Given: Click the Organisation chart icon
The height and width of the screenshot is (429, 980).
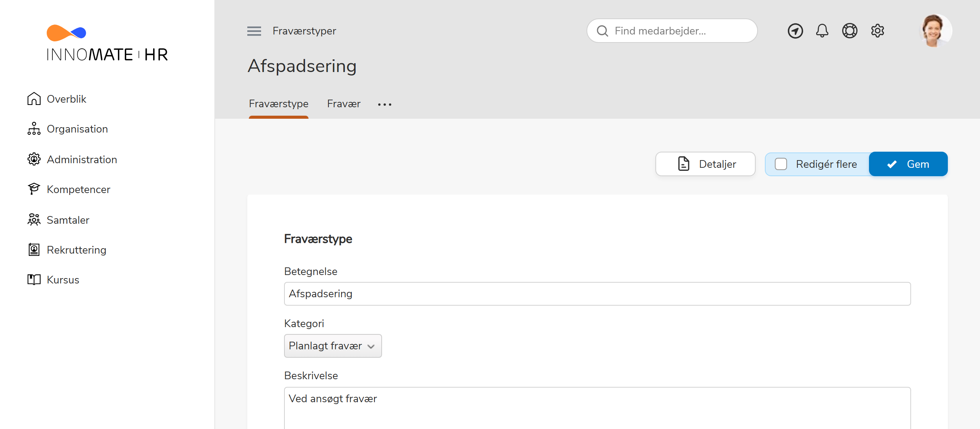Looking at the screenshot, I should point(34,129).
